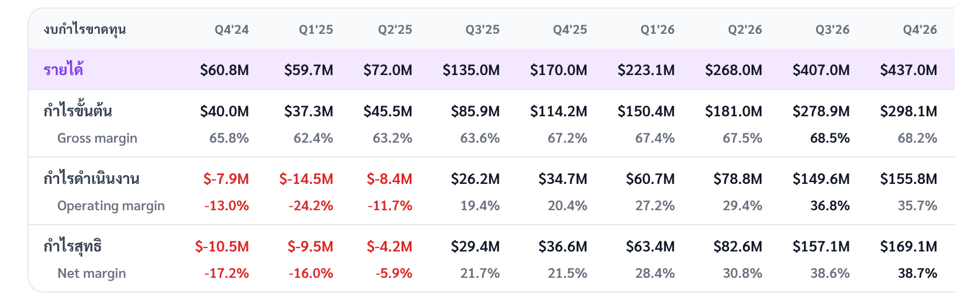Click the Q1'25 column header

316,30
